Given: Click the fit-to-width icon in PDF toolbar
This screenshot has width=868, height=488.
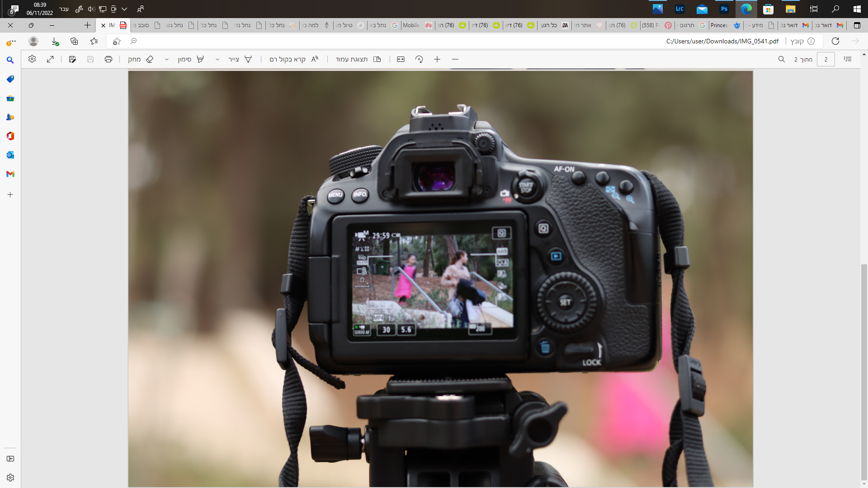Looking at the screenshot, I should 401,59.
